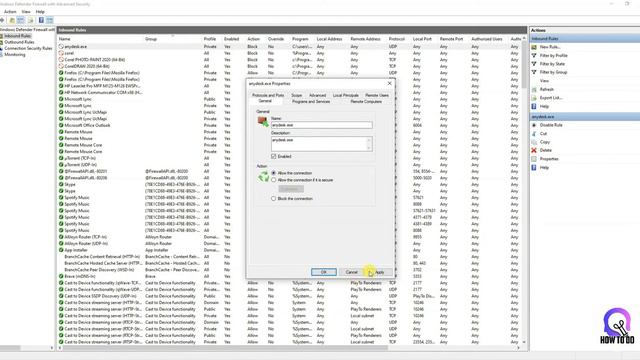Click the OK button in Properties dialog

click(324, 272)
